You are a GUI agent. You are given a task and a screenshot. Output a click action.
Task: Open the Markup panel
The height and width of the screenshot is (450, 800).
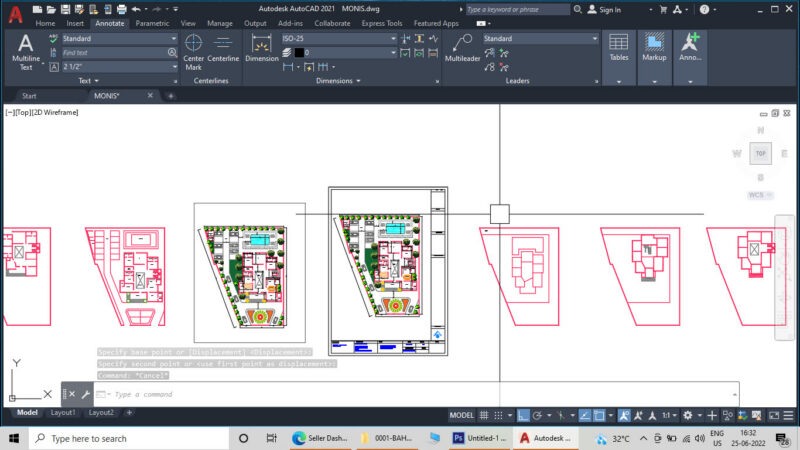(x=654, y=57)
